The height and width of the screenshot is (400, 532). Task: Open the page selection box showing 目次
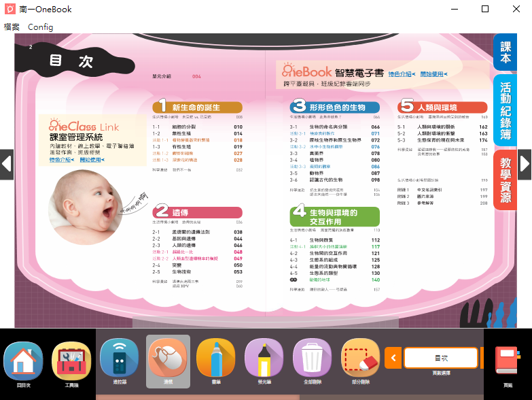(x=440, y=357)
